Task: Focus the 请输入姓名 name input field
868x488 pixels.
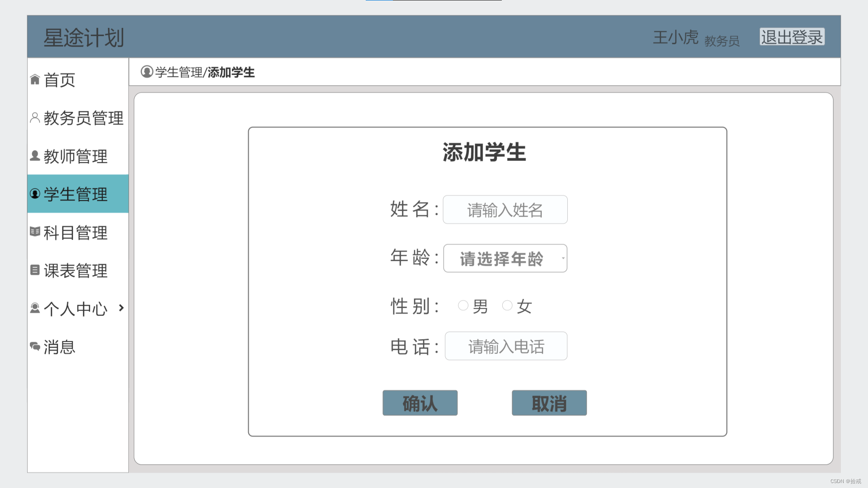Action: pos(505,210)
